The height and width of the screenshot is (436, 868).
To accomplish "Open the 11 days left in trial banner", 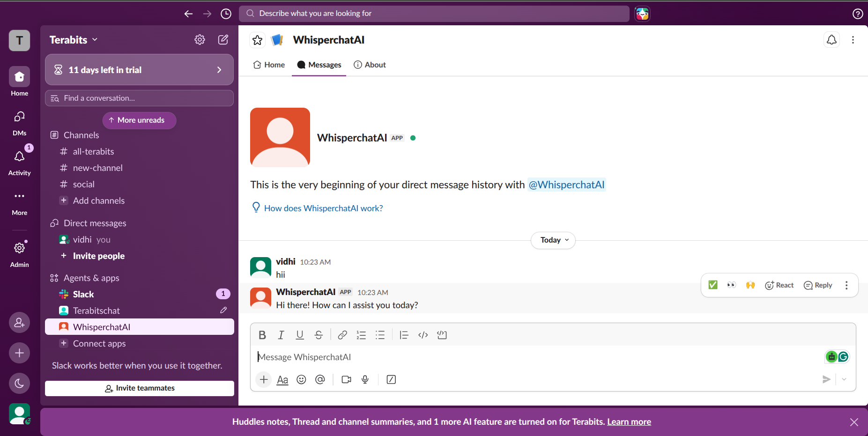I will tap(139, 70).
